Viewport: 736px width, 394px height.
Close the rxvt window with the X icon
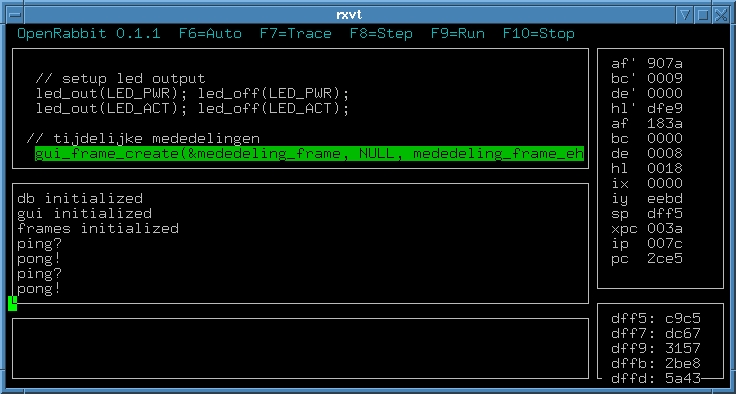coord(721,15)
